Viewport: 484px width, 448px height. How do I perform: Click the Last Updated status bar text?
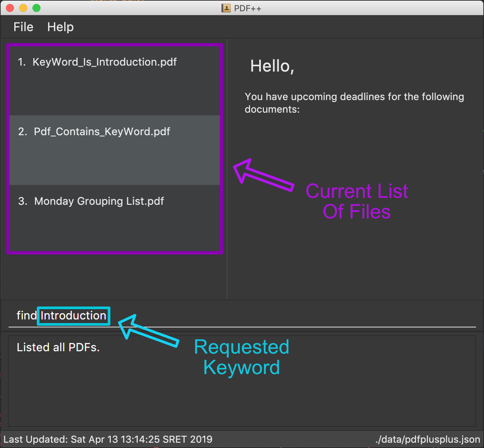click(108, 439)
